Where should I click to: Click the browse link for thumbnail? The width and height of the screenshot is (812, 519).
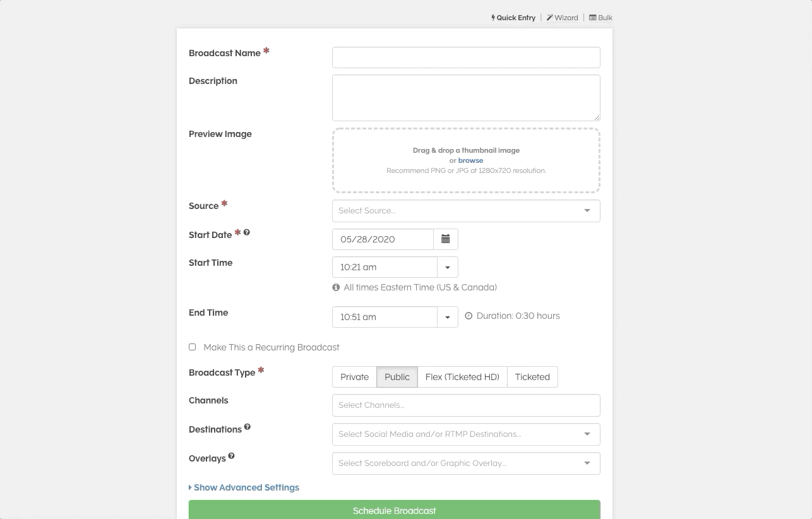tap(470, 160)
